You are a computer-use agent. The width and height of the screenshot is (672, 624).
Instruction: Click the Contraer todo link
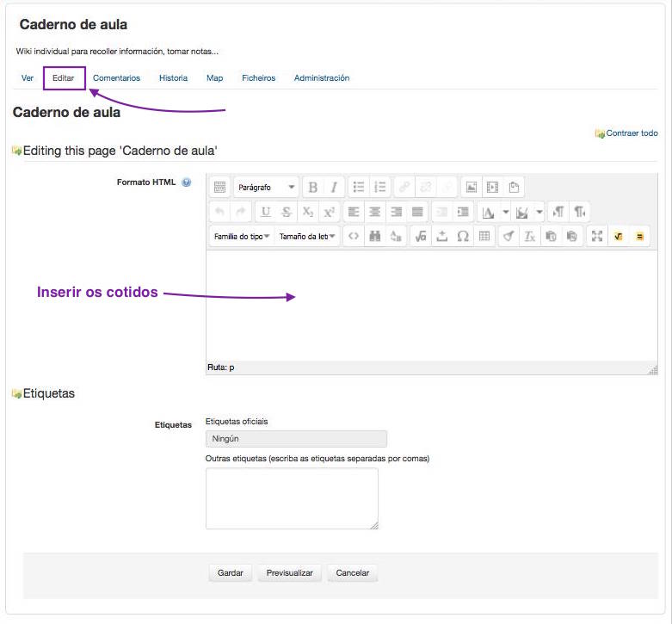click(x=632, y=133)
